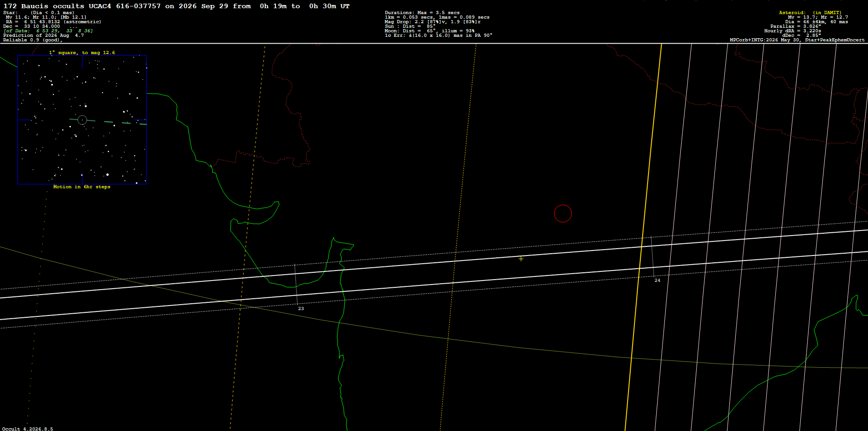Click the red circle marker on the map
Screen dimensions: 868x431
pyautogui.click(x=563, y=214)
